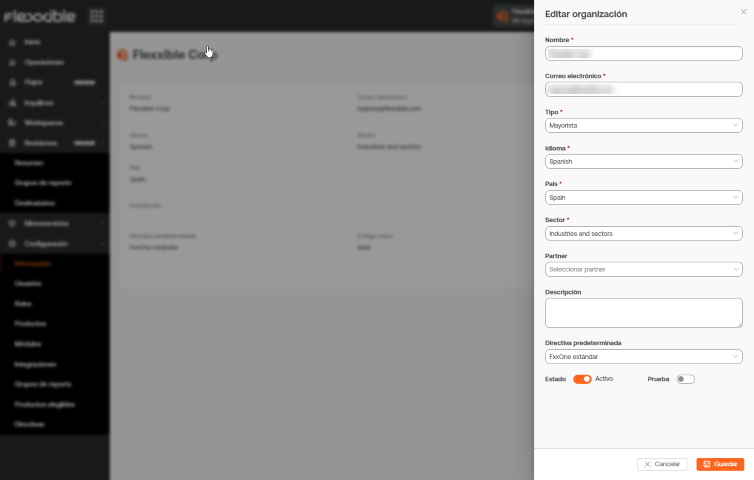Click the Descripción text area

click(x=643, y=313)
